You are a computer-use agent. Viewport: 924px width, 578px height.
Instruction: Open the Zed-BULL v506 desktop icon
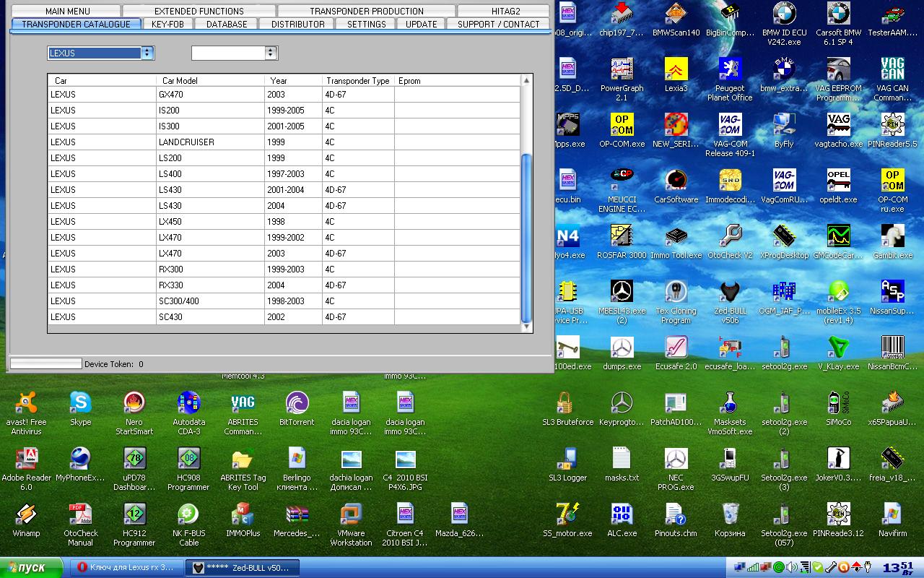pos(730,293)
